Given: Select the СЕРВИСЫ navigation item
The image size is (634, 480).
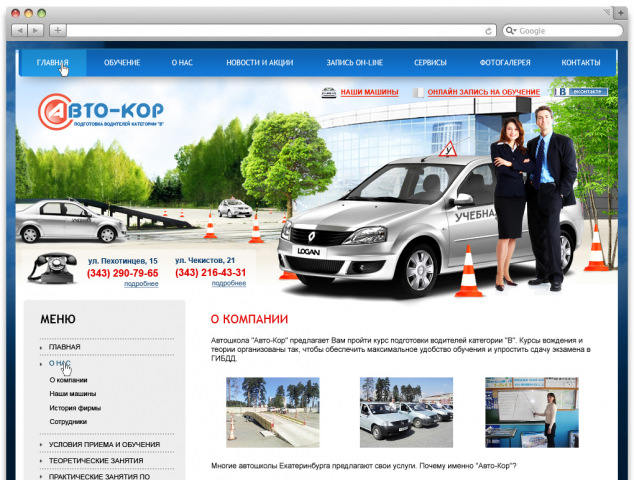Looking at the screenshot, I should coord(430,63).
